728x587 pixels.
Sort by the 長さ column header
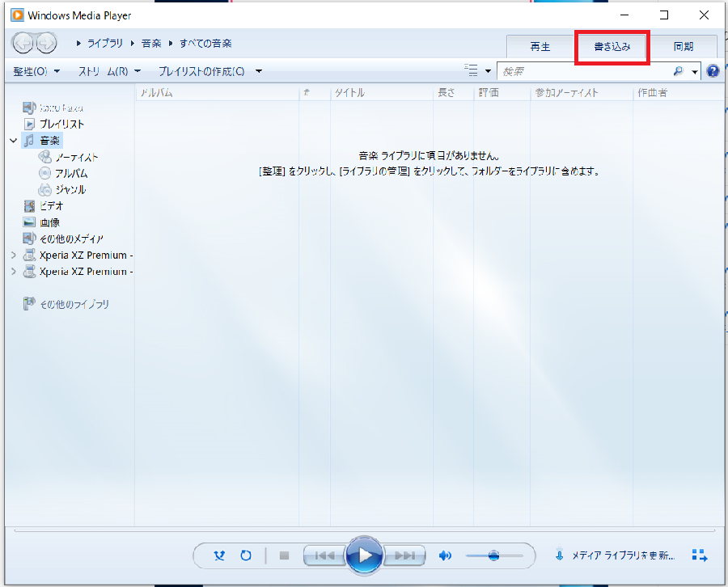(453, 93)
